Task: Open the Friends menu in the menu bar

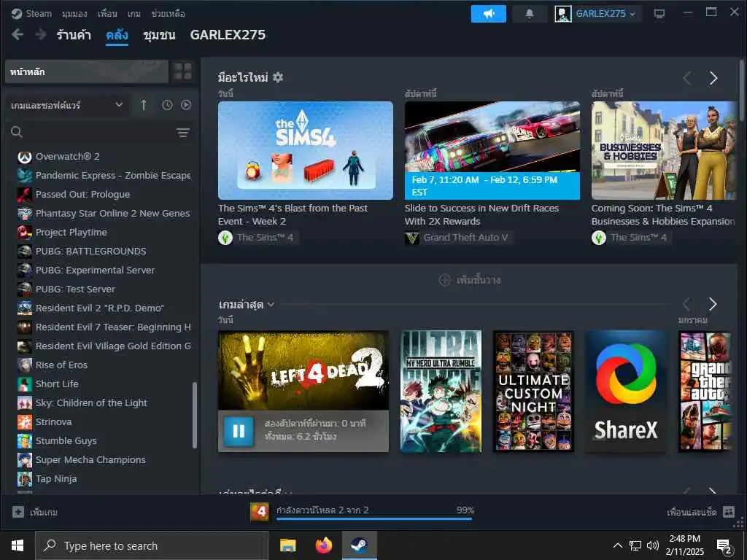Action: tap(107, 13)
